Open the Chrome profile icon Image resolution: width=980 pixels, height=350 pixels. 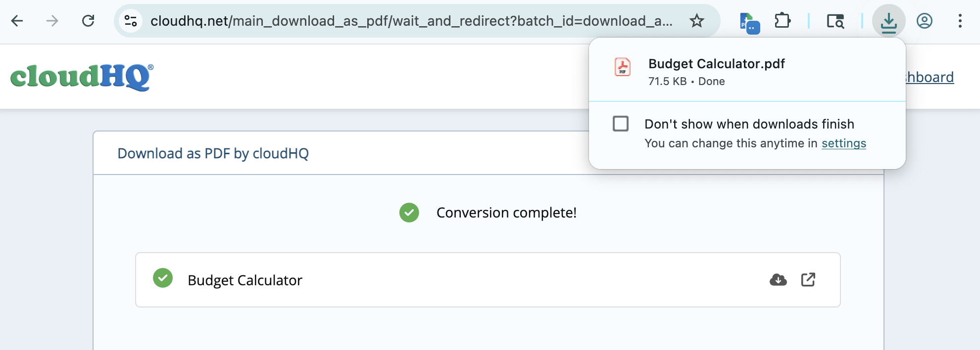924,21
